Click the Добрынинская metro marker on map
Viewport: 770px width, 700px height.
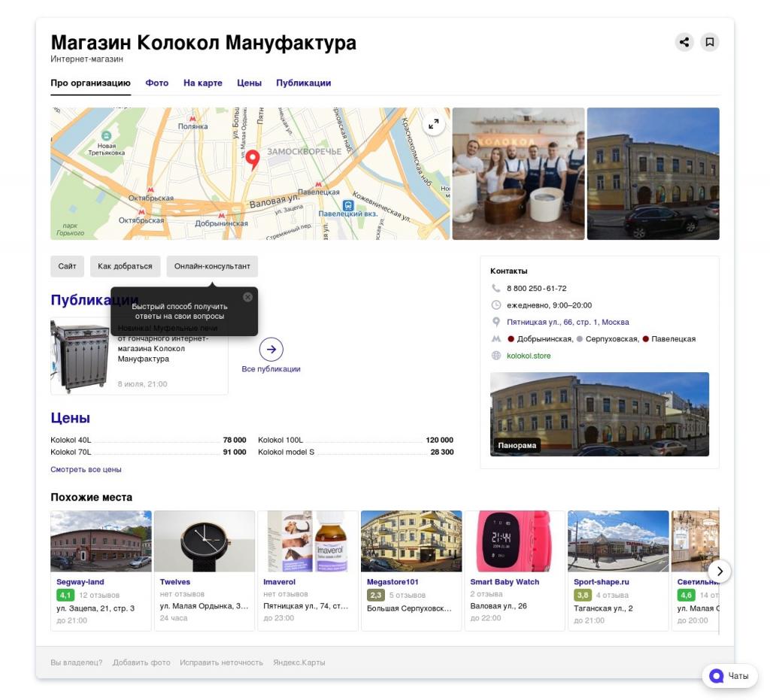[x=222, y=216]
